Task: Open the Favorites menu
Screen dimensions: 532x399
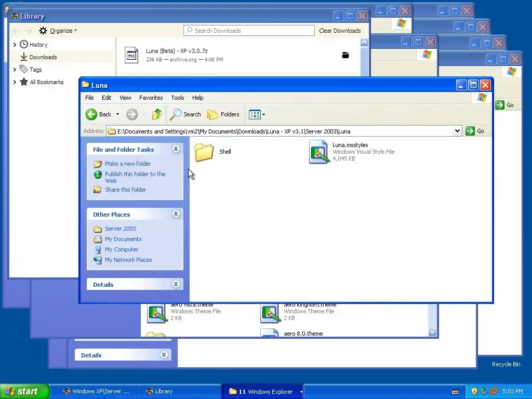Action: [x=151, y=98]
